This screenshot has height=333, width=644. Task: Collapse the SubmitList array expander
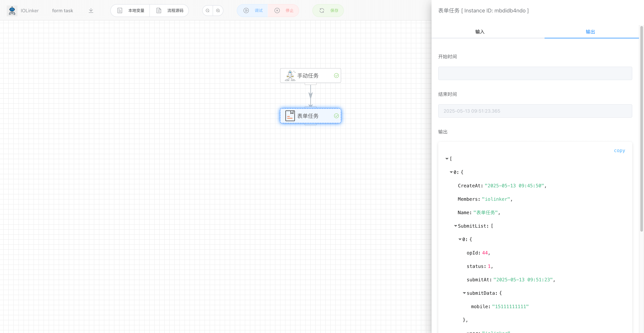pos(455,226)
